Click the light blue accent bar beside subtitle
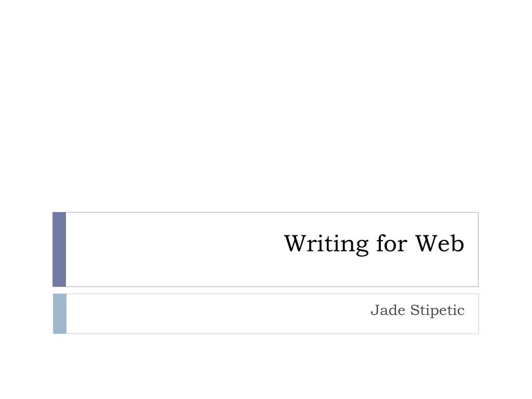532x399 pixels. tap(60, 314)
